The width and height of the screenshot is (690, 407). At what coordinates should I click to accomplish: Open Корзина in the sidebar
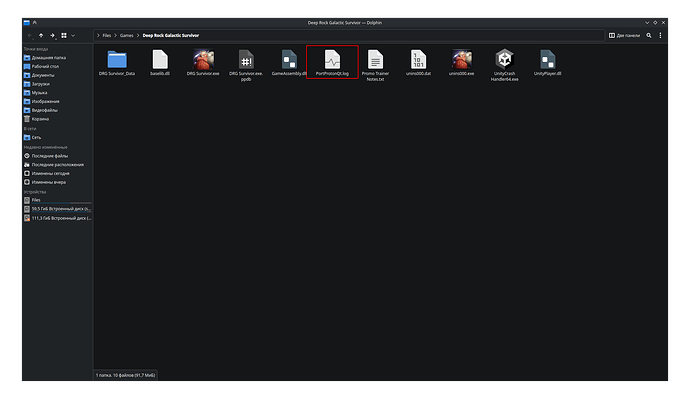point(40,118)
